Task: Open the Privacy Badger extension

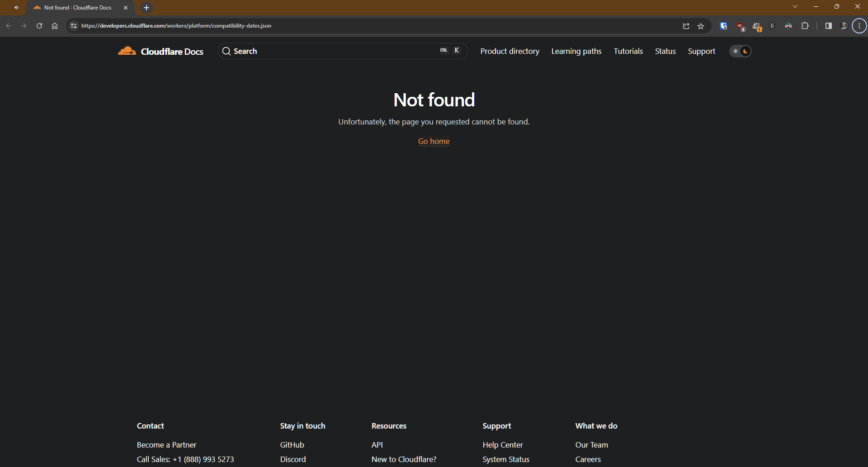Action: pos(757,27)
